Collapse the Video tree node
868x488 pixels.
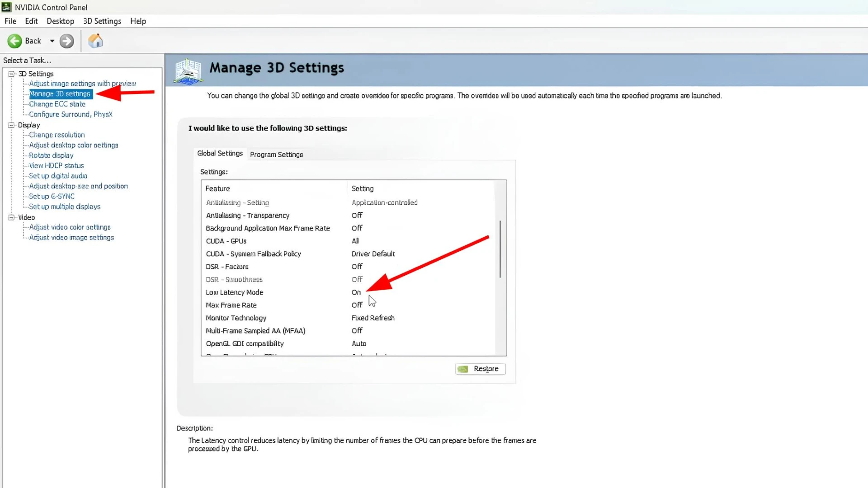pyautogui.click(x=11, y=217)
